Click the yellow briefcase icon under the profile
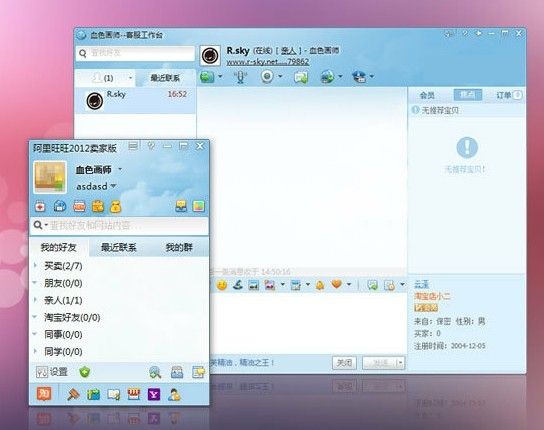Image resolution: width=544 pixels, height=430 pixels. [98, 206]
